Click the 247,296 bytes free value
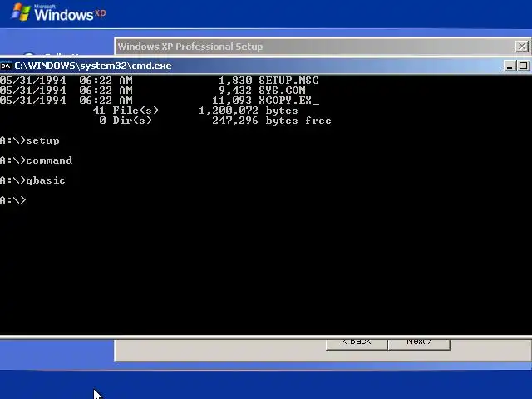Screen dimensions: 532x399 pyautogui.click(x=272, y=121)
